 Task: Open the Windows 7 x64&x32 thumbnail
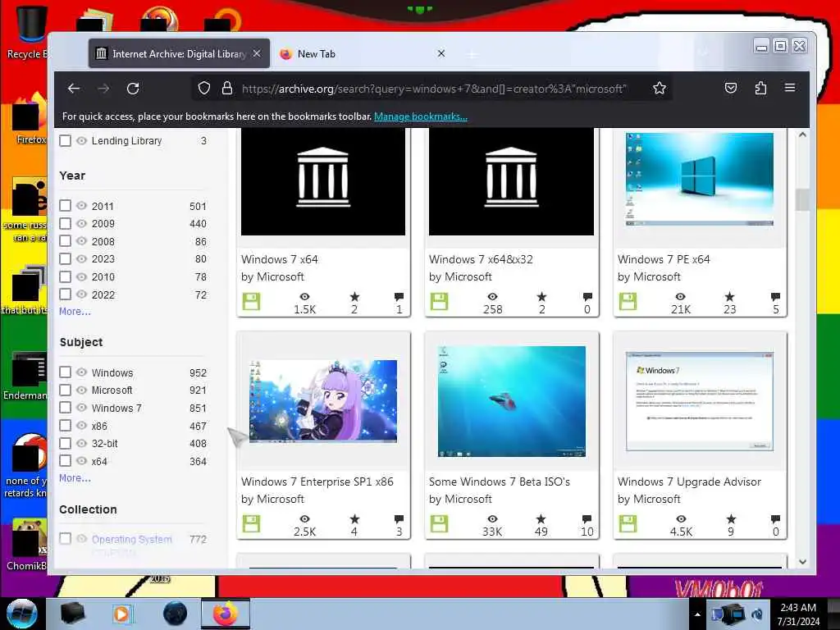click(x=511, y=181)
